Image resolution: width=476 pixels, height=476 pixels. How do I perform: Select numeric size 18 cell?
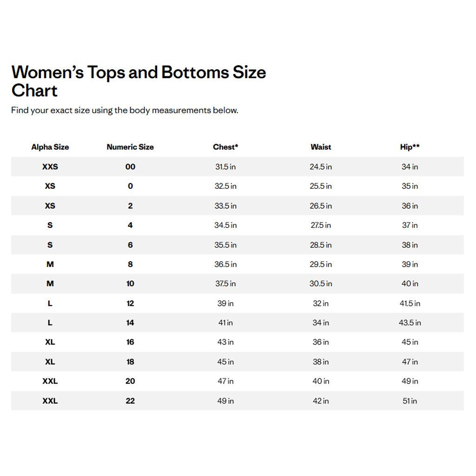130,362
